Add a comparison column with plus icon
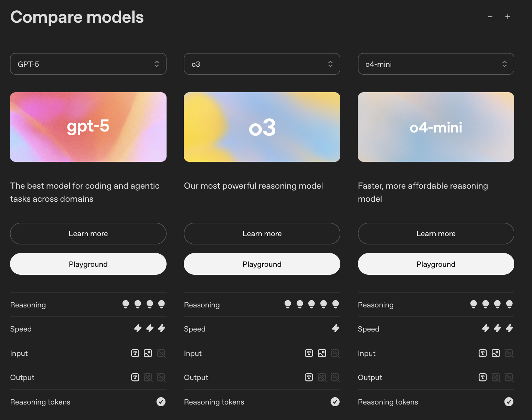 click(508, 17)
